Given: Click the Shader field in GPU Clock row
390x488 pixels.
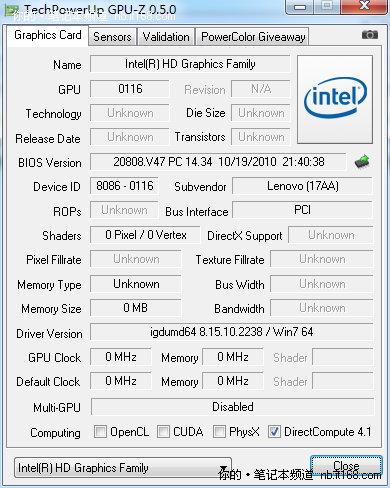Looking at the screenshot, I should pyautogui.click(x=343, y=357).
